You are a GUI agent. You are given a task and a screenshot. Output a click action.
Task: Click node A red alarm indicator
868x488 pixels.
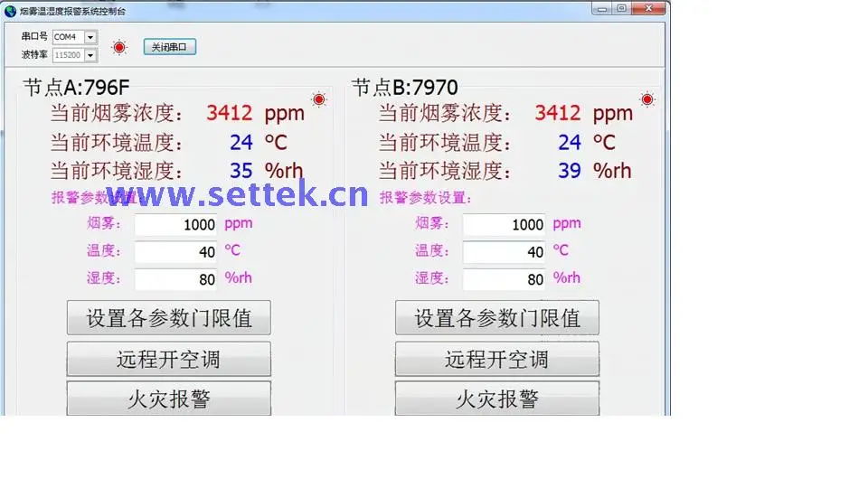[319, 99]
